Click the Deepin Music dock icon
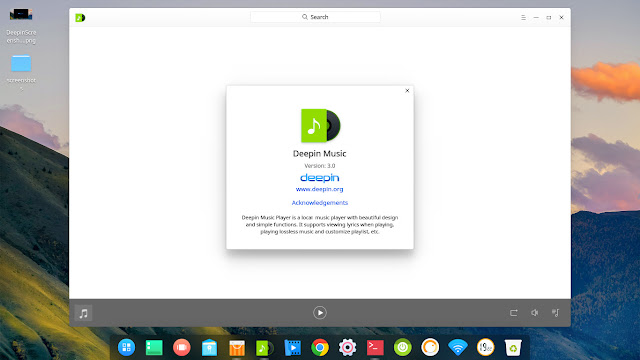 pyautogui.click(x=264, y=348)
